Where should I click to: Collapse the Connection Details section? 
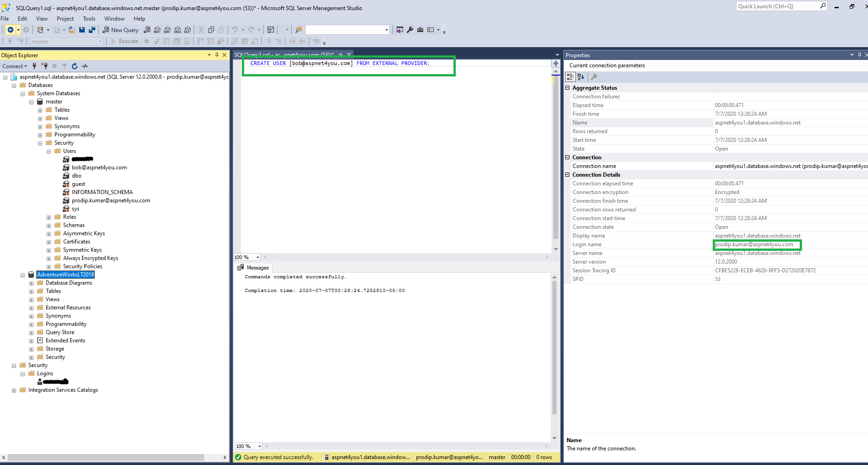(568, 175)
